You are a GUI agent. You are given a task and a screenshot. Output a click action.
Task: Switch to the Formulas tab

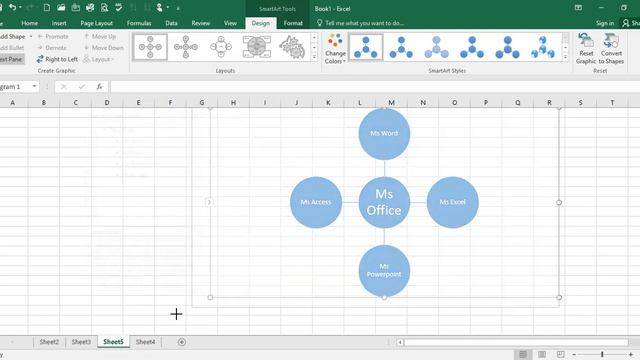(139, 23)
